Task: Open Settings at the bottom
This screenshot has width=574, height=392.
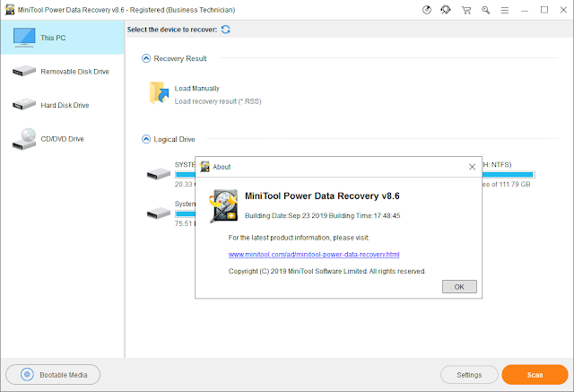Action: 469,375
